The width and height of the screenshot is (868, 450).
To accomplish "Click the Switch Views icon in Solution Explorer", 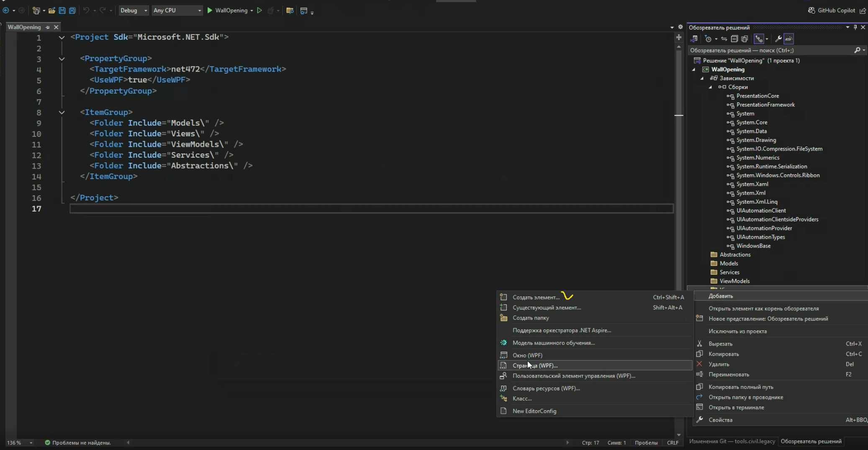I will click(x=694, y=39).
